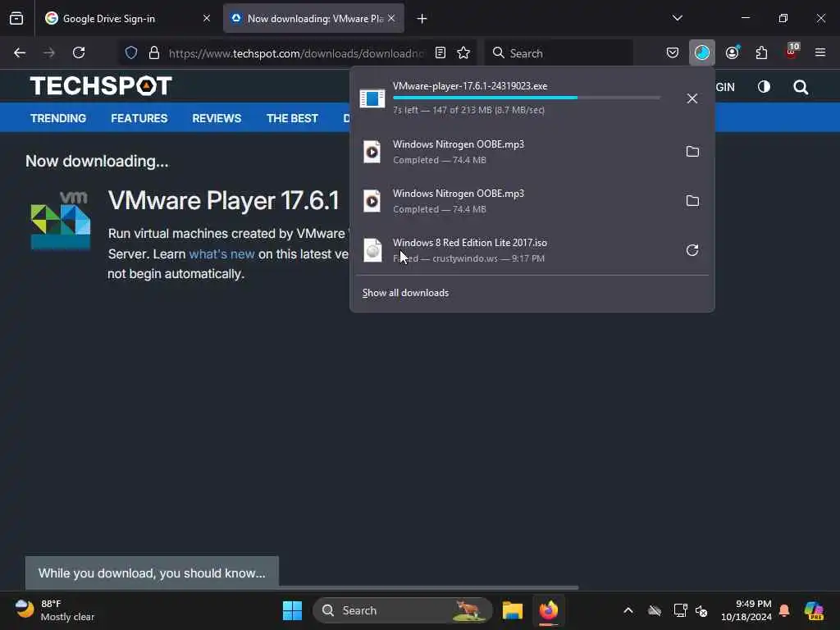
Task: Show second Nitrogen OOBE.mp3 in folder
Action: pyautogui.click(x=692, y=201)
